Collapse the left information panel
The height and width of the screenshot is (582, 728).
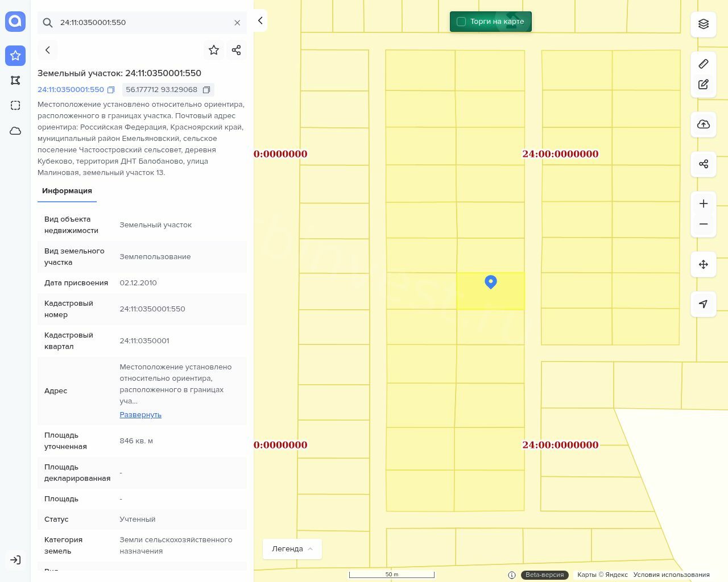point(260,21)
